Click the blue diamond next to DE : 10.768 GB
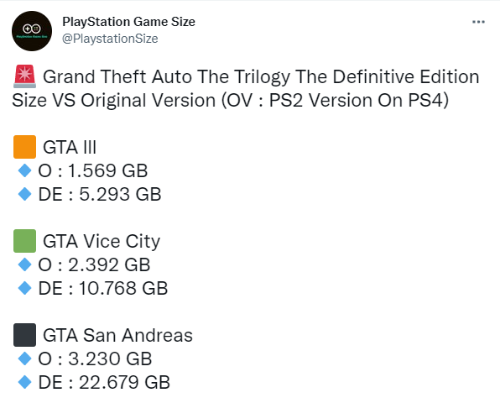Viewport: 500px width, 403px height. click(x=25, y=288)
